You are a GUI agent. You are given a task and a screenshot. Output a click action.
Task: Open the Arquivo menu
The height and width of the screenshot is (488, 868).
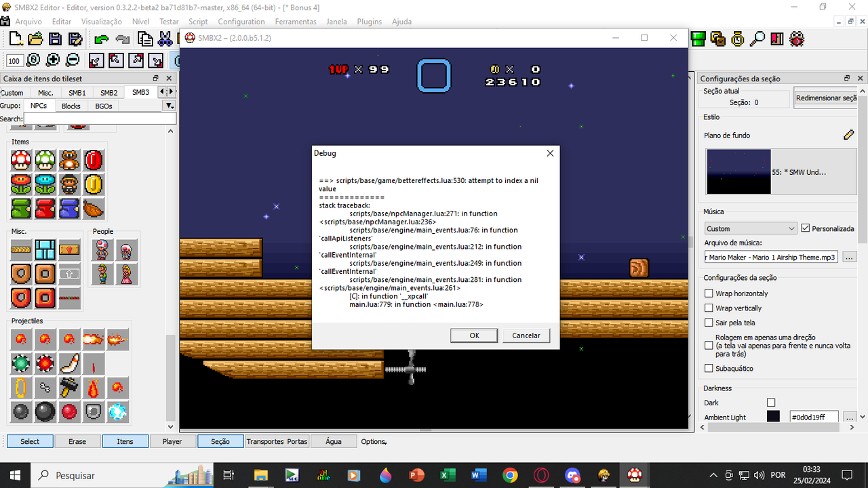click(x=28, y=22)
